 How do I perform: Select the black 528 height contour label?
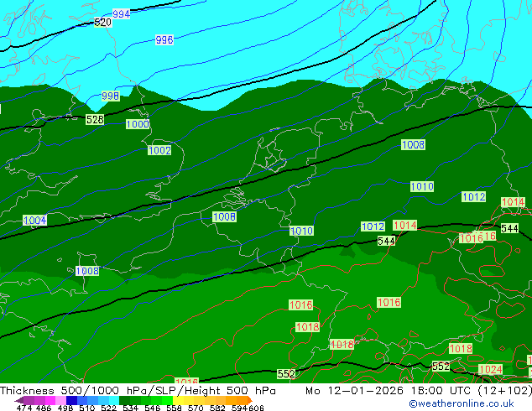(x=95, y=119)
